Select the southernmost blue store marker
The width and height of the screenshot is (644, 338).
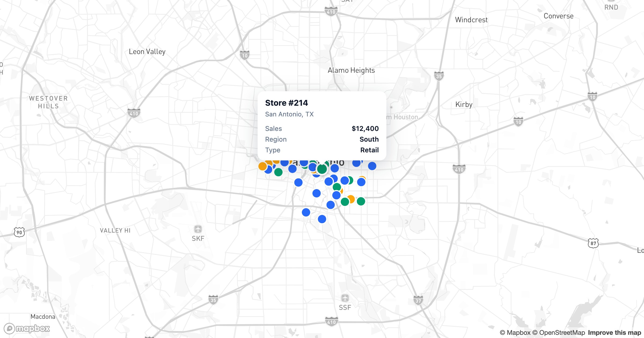point(322,219)
